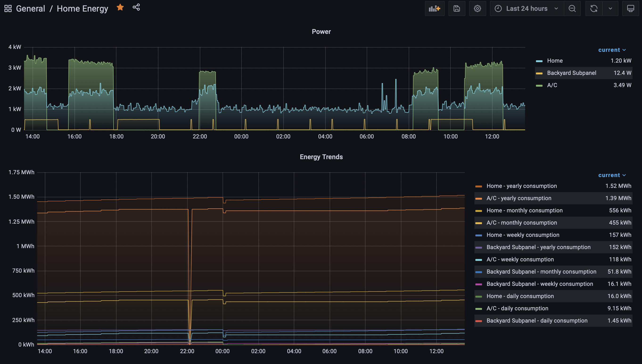Image resolution: width=642 pixels, height=364 pixels.
Task: Change color of Home - yearly consumption swatch
Action: [478, 186]
